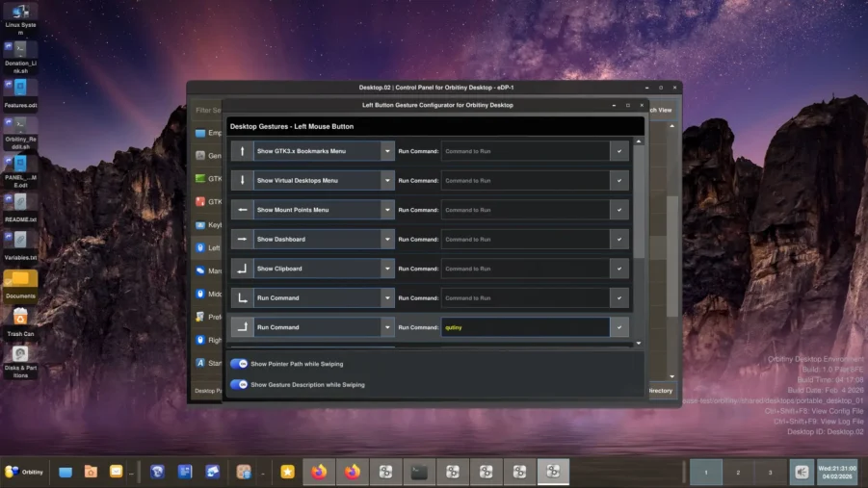Click the terminal window icon in taskbar
Image resolution: width=868 pixels, height=488 pixels.
point(419,472)
